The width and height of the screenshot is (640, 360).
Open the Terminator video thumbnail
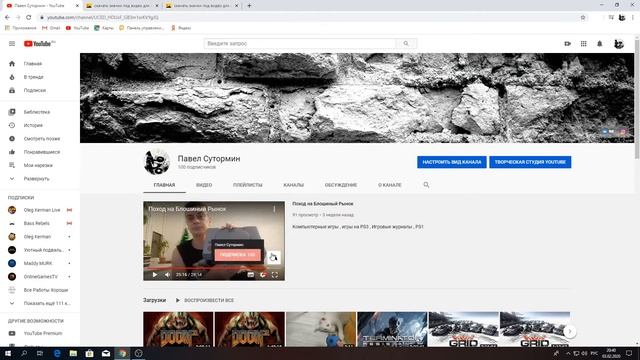392,330
